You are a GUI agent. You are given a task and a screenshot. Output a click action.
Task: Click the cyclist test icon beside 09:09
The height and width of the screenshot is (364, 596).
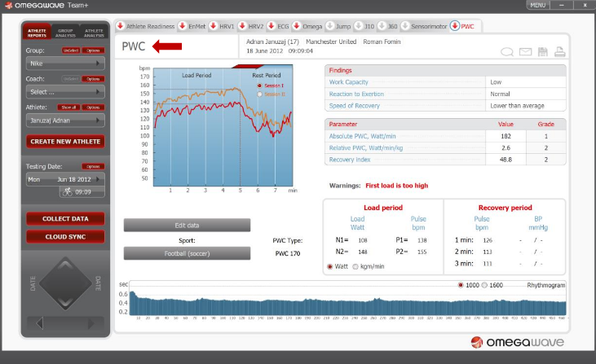click(x=68, y=192)
